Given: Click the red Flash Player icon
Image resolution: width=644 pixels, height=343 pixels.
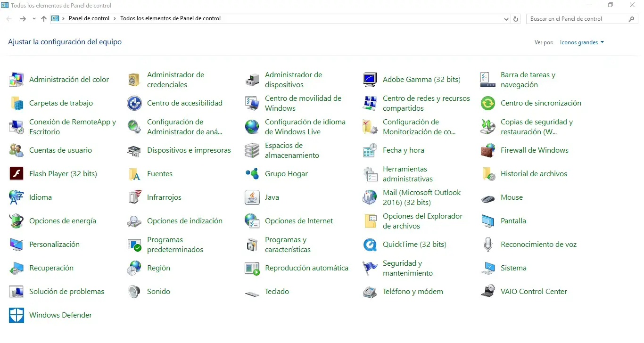Looking at the screenshot, I should 17,174.
